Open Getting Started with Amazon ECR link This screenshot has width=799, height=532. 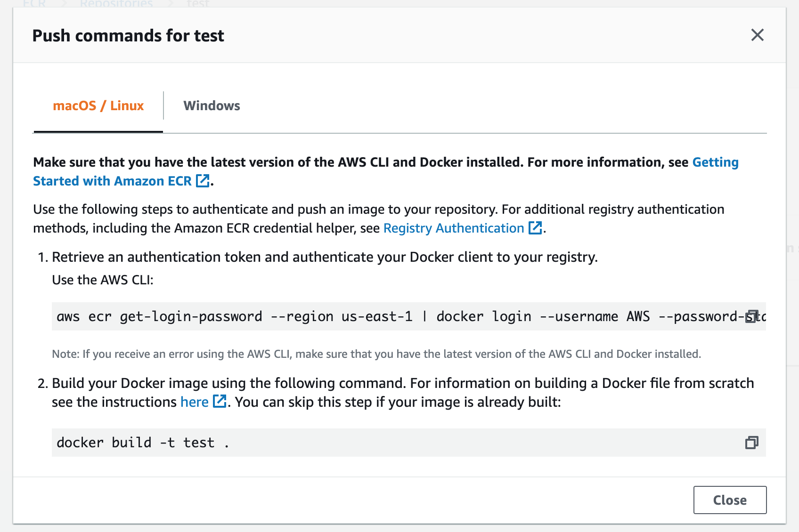112,181
